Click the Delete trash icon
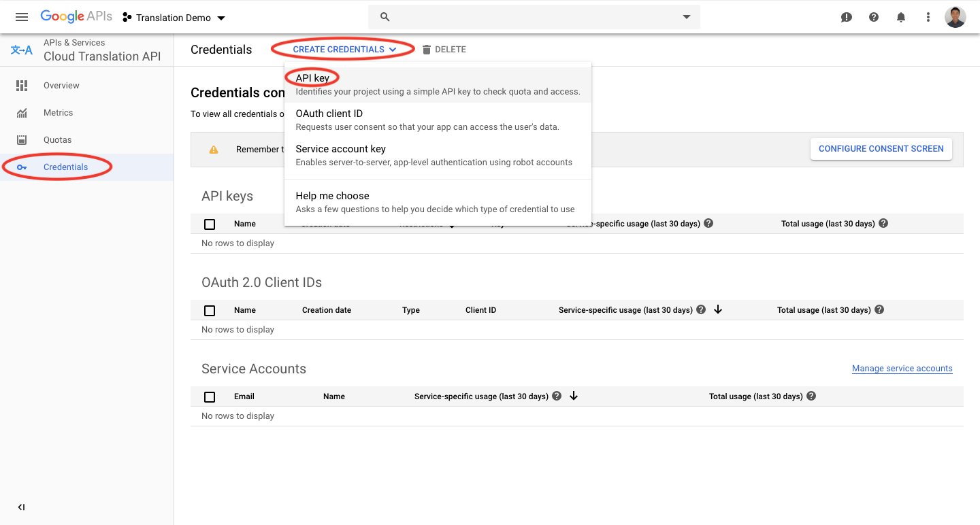Screen dimensions: 980x525 click(427, 49)
